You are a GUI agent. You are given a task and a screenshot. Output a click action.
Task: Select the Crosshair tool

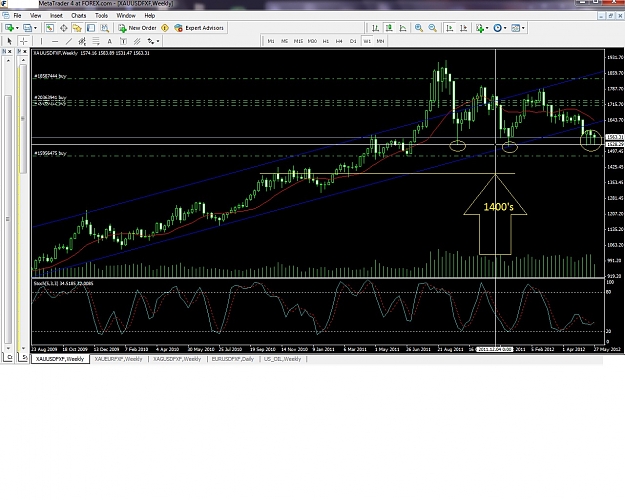(x=24, y=41)
